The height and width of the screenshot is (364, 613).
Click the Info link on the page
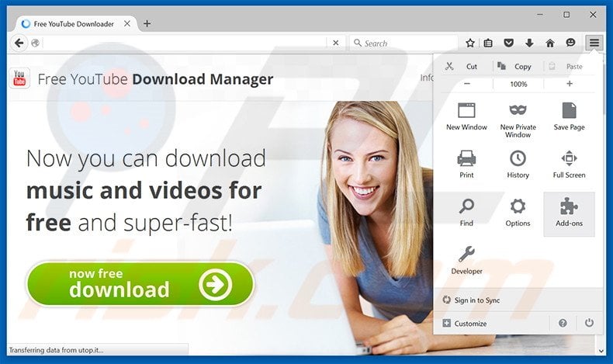pyautogui.click(x=427, y=78)
